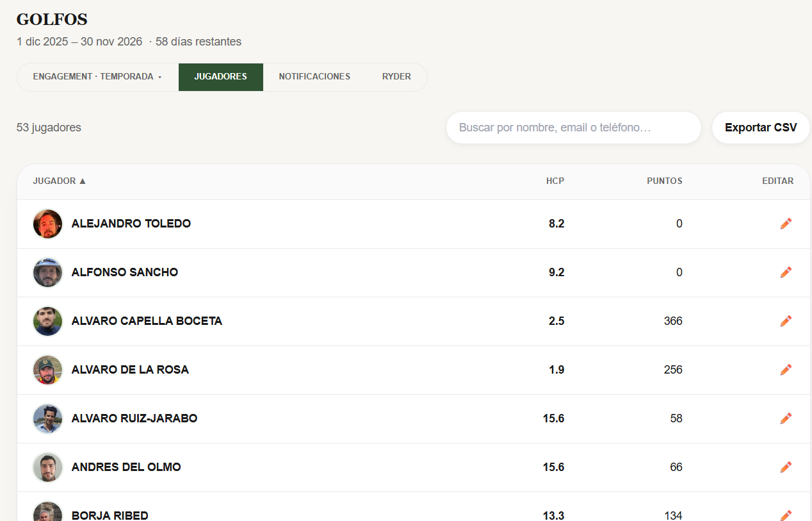Click ALFONSO SANCHO's profile picture
The height and width of the screenshot is (521, 812).
click(x=48, y=272)
